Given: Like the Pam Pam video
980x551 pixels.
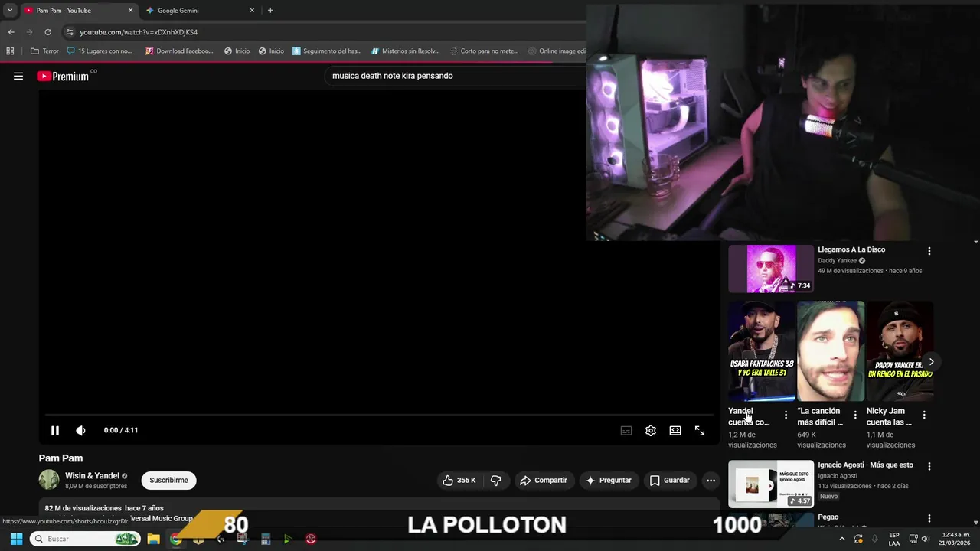Looking at the screenshot, I should pyautogui.click(x=459, y=481).
